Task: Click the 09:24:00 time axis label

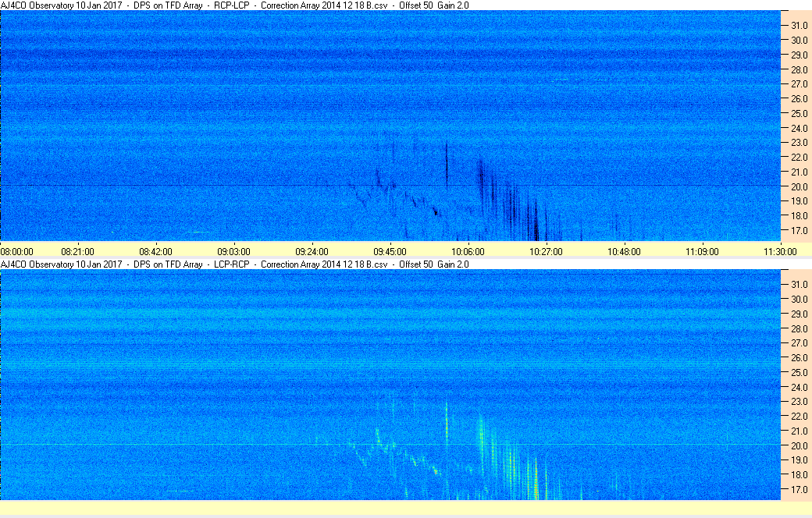Action: point(312,252)
